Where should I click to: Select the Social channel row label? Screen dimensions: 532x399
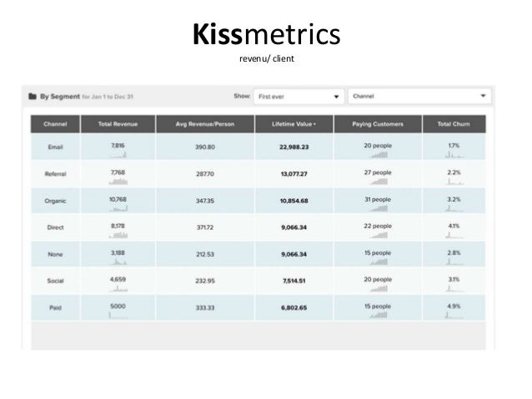55,281
